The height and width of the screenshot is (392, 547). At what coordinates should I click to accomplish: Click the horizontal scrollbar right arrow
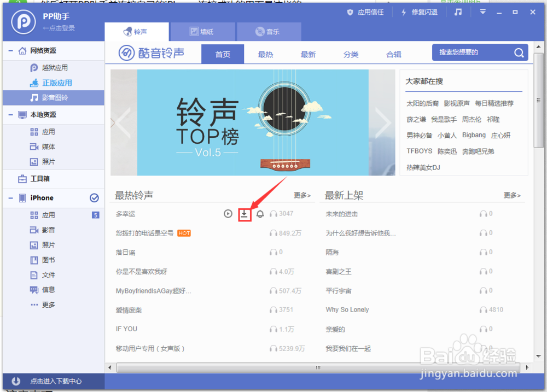tap(527, 367)
